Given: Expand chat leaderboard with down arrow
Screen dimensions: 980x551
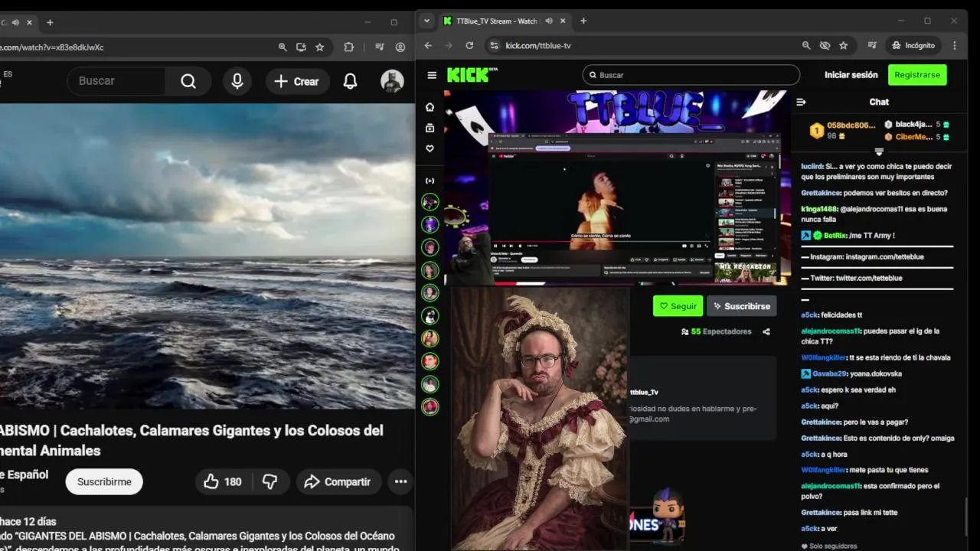Looking at the screenshot, I should pos(879,152).
